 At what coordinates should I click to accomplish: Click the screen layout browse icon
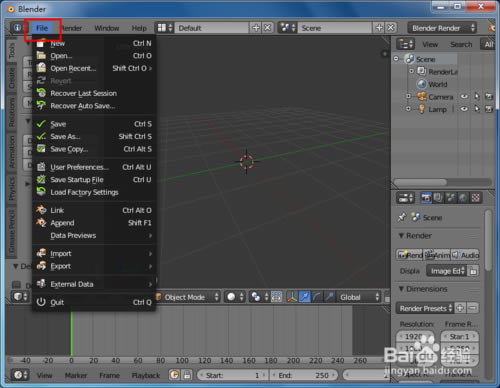pyautogui.click(x=165, y=28)
